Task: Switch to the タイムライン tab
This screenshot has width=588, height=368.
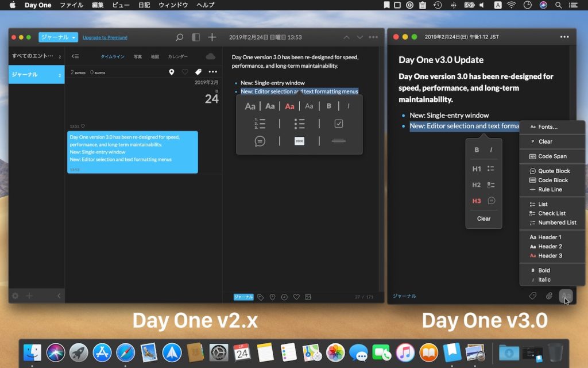Action: pos(113,56)
